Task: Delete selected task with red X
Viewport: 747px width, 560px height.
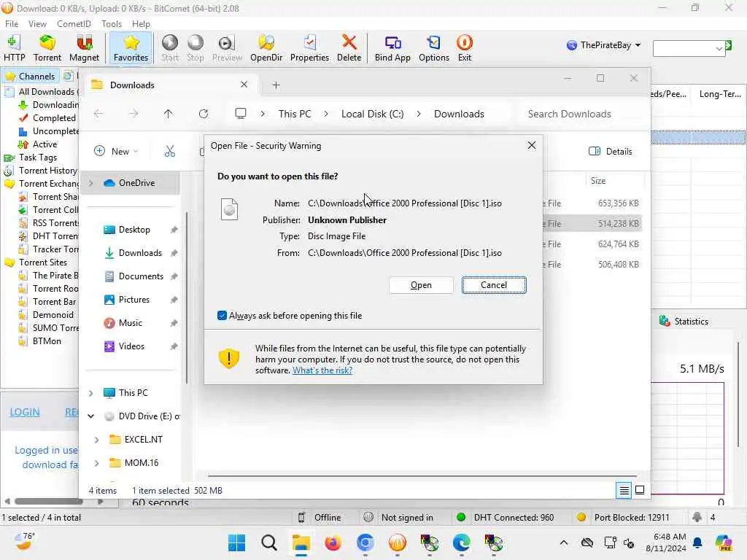Action: (x=349, y=47)
